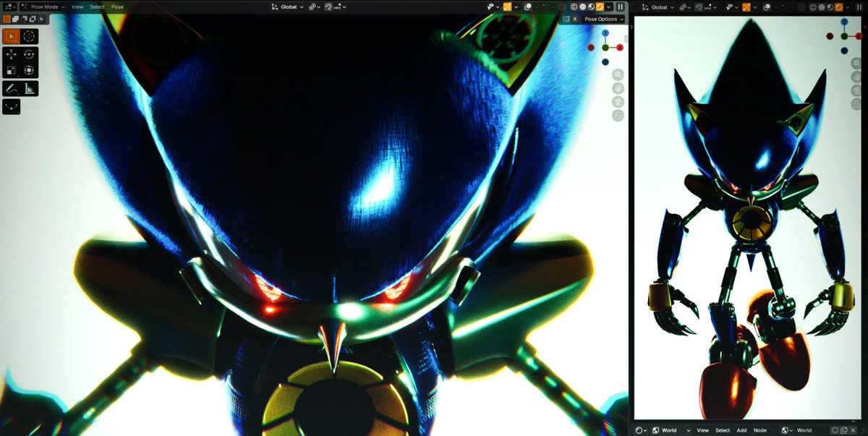Image resolution: width=868 pixels, height=436 pixels.
Task: Set selection mode to invert
Action: click(x=33, y=19)
